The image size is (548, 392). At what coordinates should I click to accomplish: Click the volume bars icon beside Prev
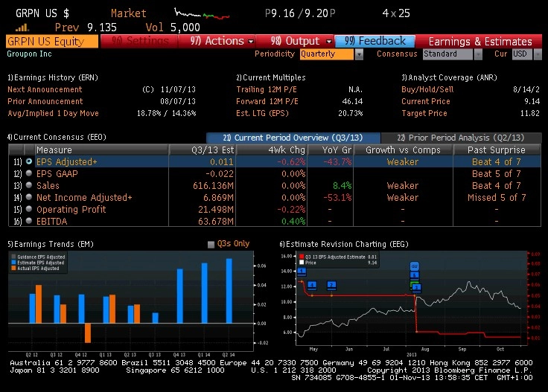click(22, 28)
